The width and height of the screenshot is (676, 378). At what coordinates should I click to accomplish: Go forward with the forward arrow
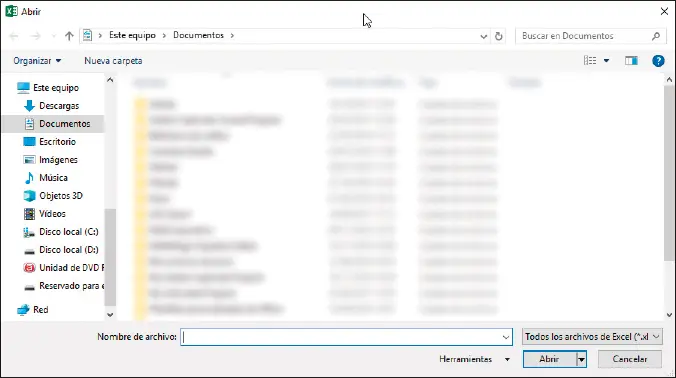pos(35,36)
